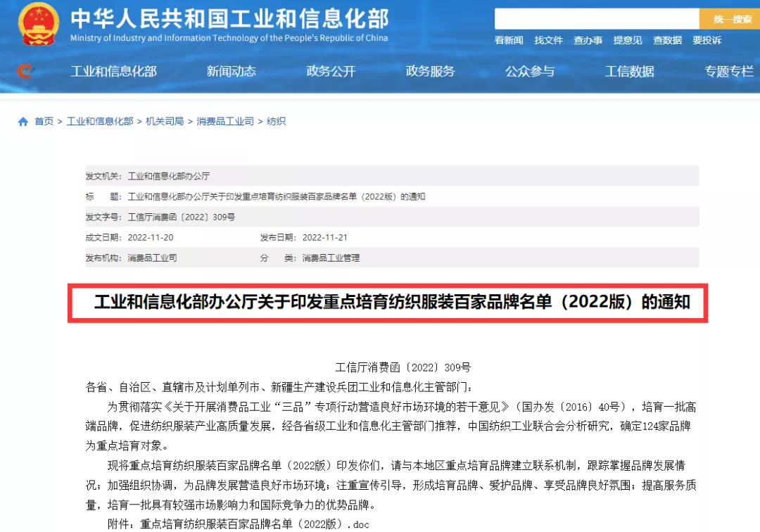Open the 查办事 quick link
The image size is (760, 532).
pos(588,40)
